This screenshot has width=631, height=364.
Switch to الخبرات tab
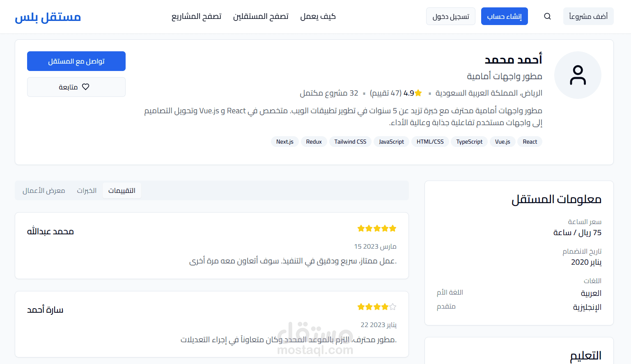tap(87, 190)
